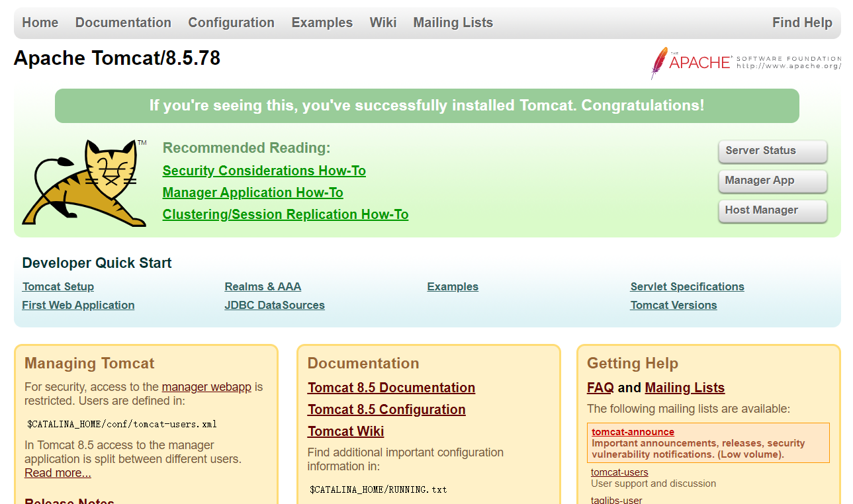853x504 pixels.
Task: Click the manager webapp link
Action: click(206, 387)
